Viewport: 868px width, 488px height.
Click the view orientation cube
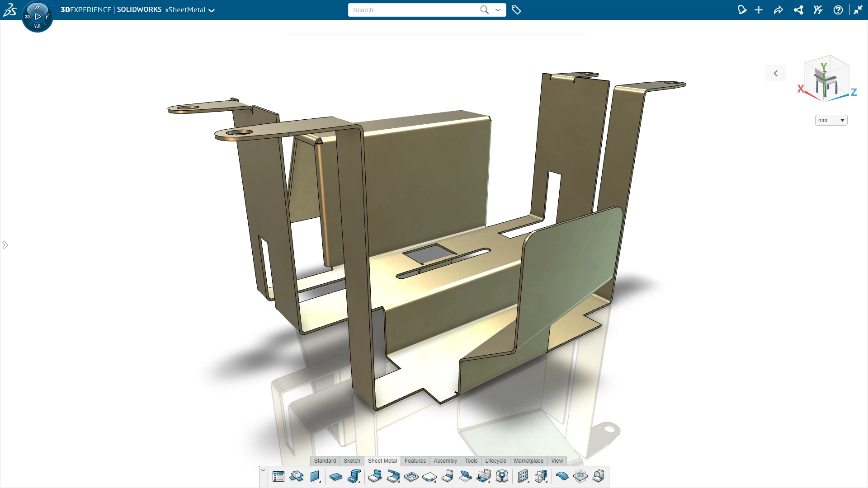coord(827,79)
